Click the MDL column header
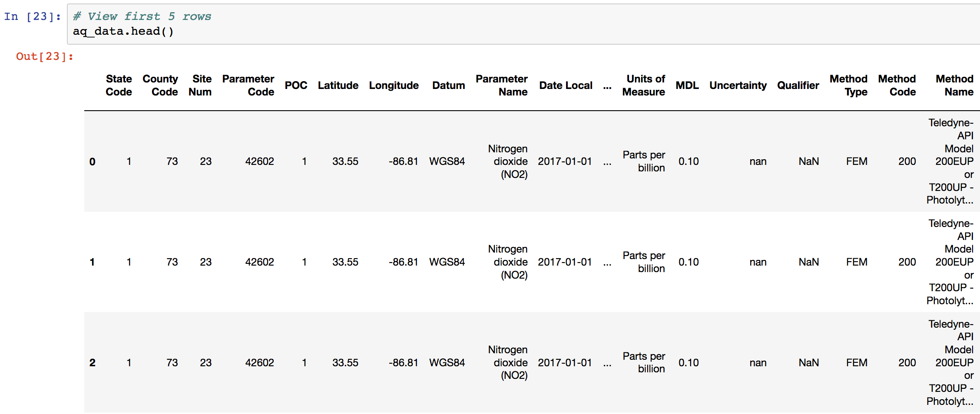 687,85
